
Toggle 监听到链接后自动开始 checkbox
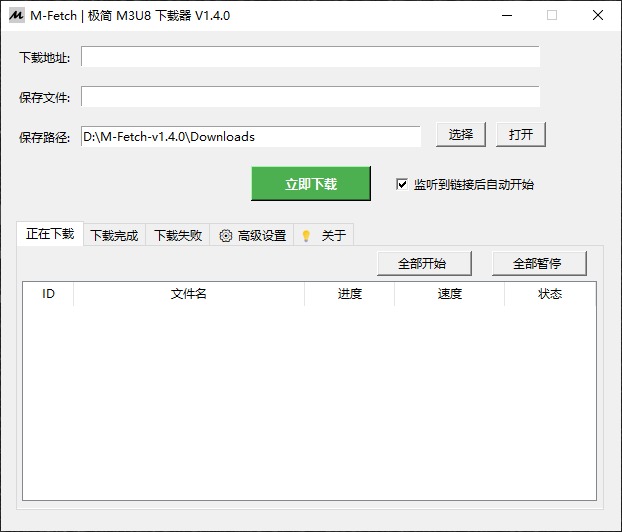tap(401, 184)
